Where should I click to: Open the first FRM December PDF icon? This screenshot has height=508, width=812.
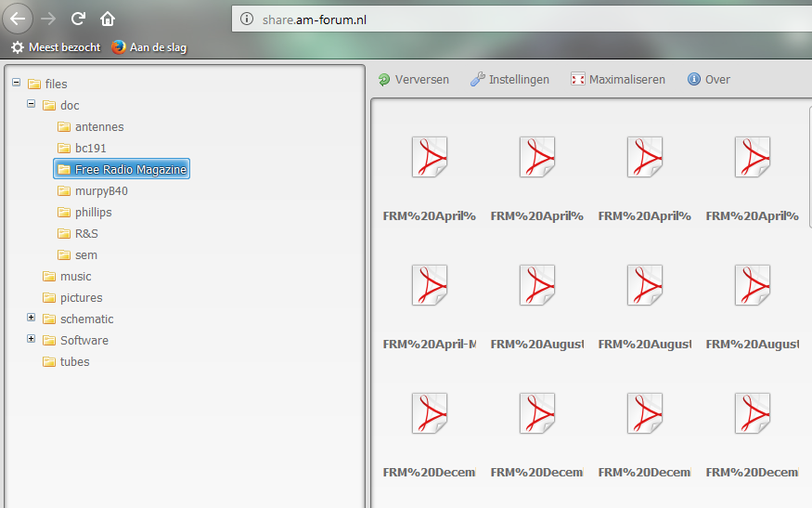429,413
